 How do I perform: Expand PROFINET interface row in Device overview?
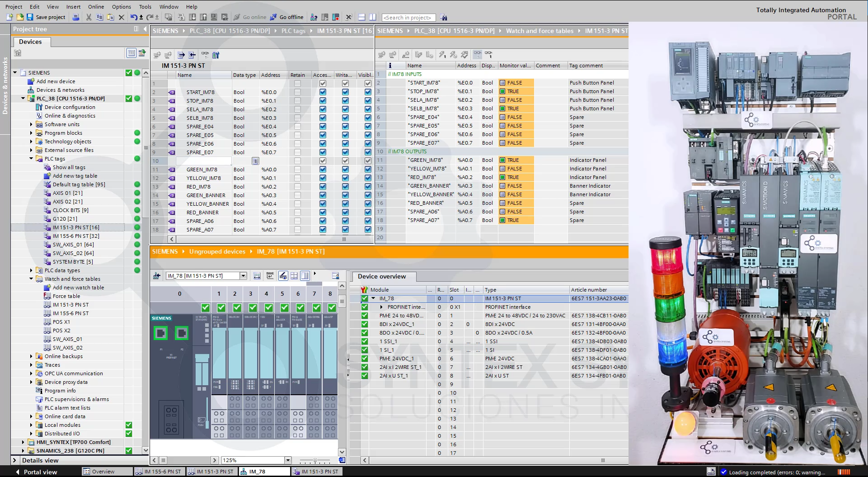(381, 307)
